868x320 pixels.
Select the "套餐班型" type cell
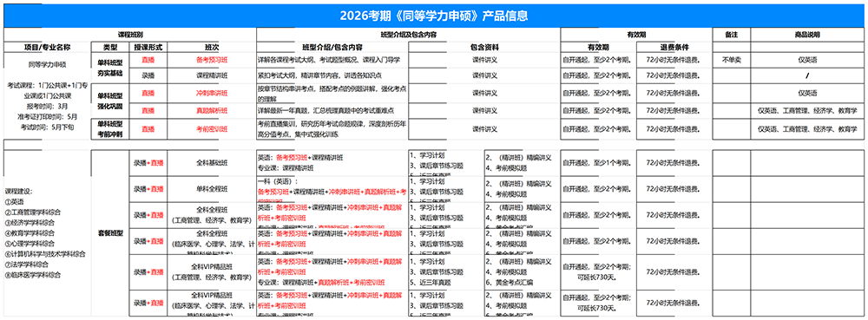click(110, 233)
